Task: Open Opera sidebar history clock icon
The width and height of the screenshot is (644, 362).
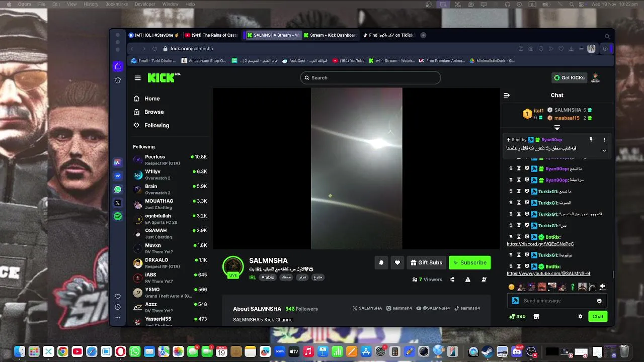Action: [118, 307]
